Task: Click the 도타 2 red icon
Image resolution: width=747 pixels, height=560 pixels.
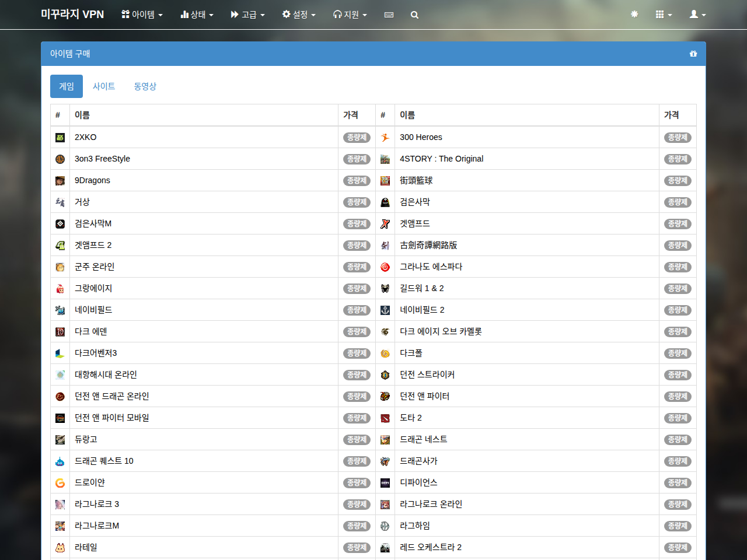Action: coord(385,418)
